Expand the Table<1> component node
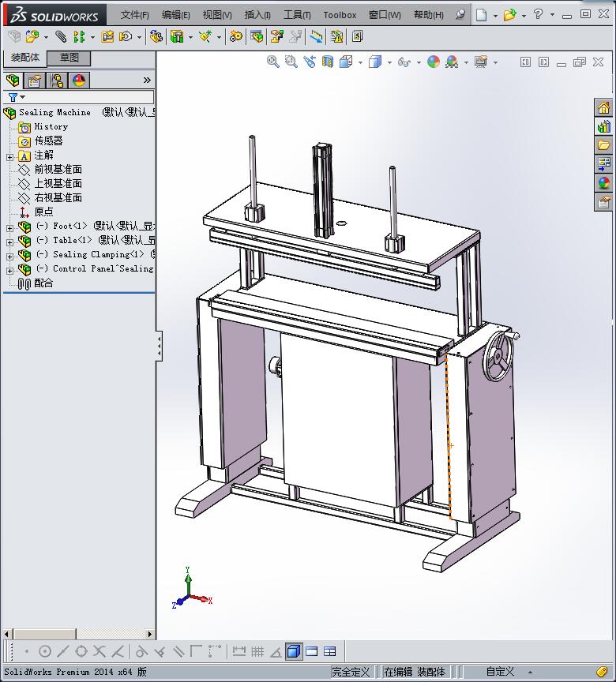Image resolution: width=616 pixels, height=682 pixels. coord(10,242)
